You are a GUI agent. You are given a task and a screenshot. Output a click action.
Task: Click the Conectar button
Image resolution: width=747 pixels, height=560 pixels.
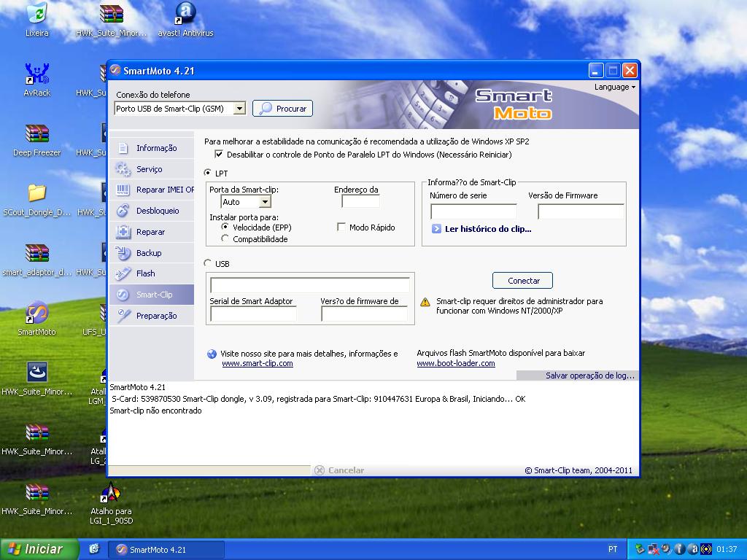[522, 281]
